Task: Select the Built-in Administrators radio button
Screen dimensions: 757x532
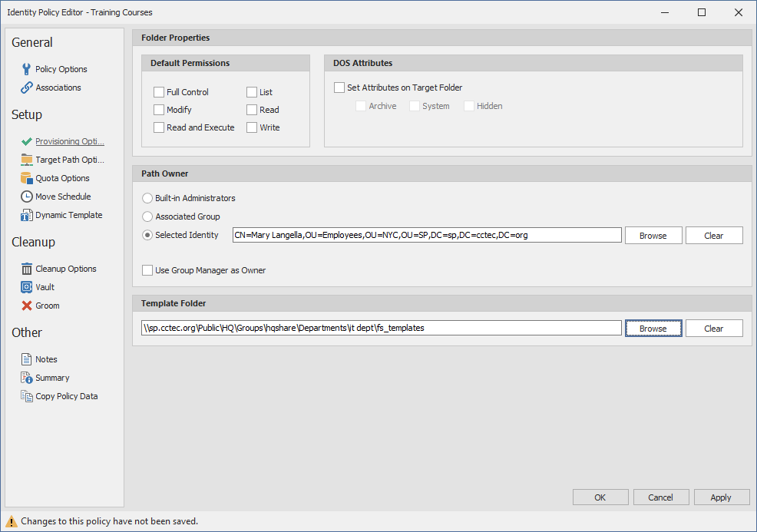Action: (x=147, y=197)
